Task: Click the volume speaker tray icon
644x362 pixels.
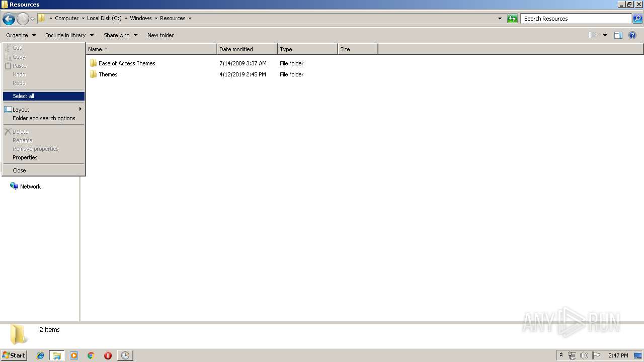Action: 584,355
